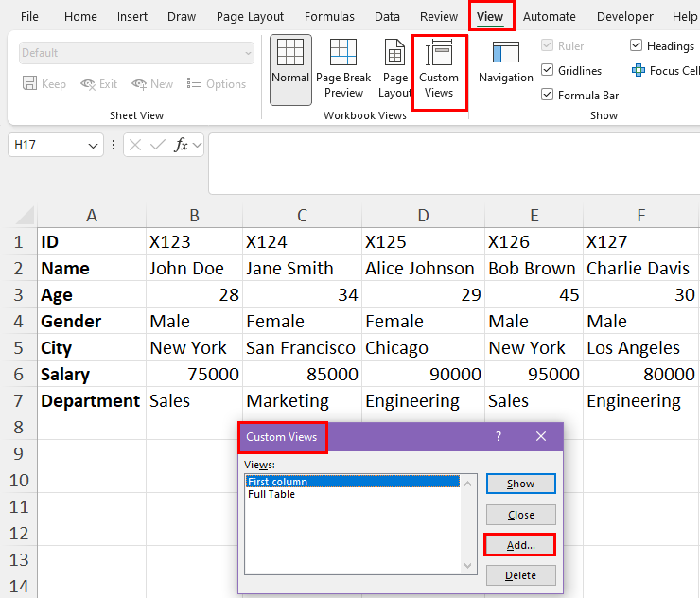This screenshot has height=598, width=700.
Task: Click the Name Box showing H17
Action: click(x=47, y=145)
